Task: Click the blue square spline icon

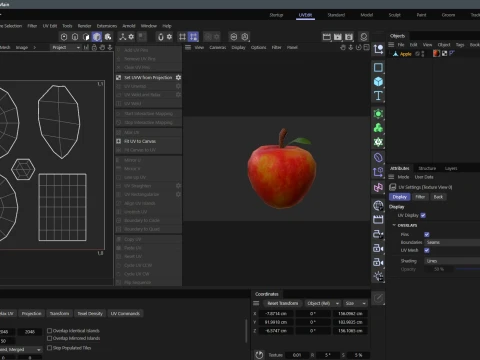Action: click(378, 68)
